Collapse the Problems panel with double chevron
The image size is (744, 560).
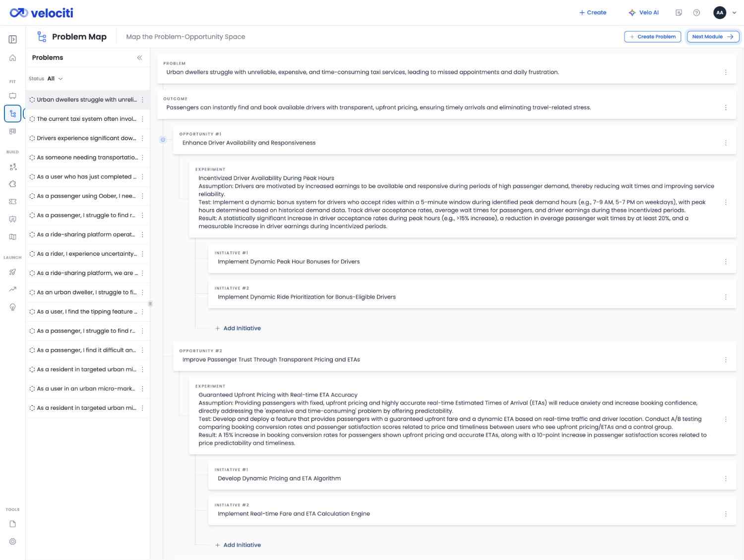[139, 58]
